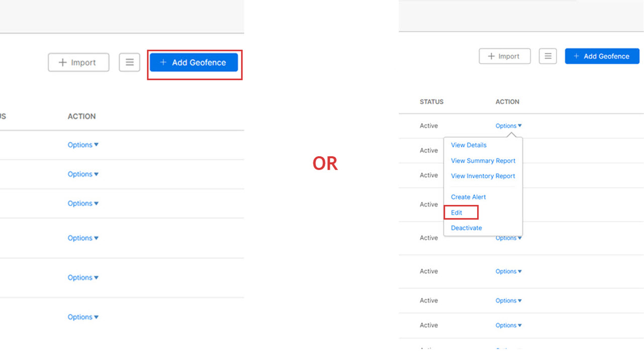Click Import button in left screenshot
The image size is (644, 351).
tap(78, 63)
